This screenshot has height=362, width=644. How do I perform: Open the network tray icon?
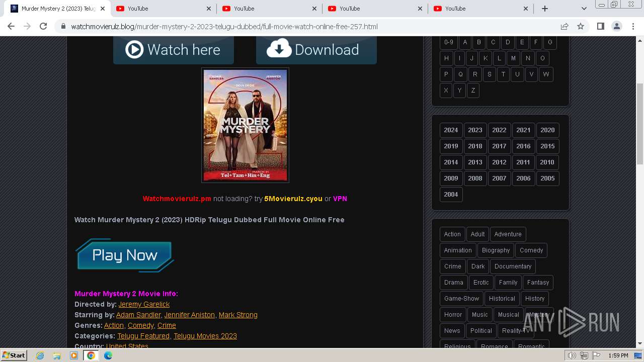[584, 355]
